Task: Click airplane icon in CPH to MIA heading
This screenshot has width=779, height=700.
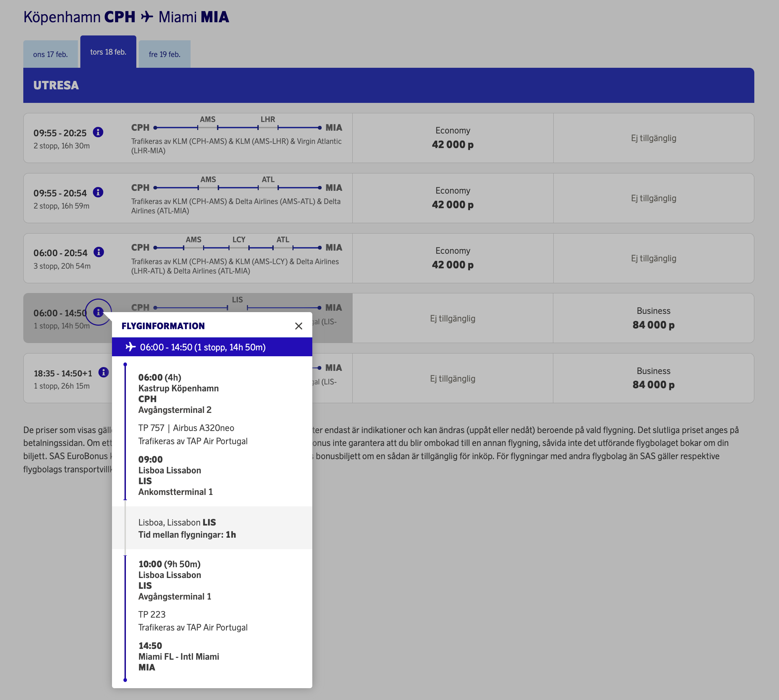Action: click(x=147, y=17)
